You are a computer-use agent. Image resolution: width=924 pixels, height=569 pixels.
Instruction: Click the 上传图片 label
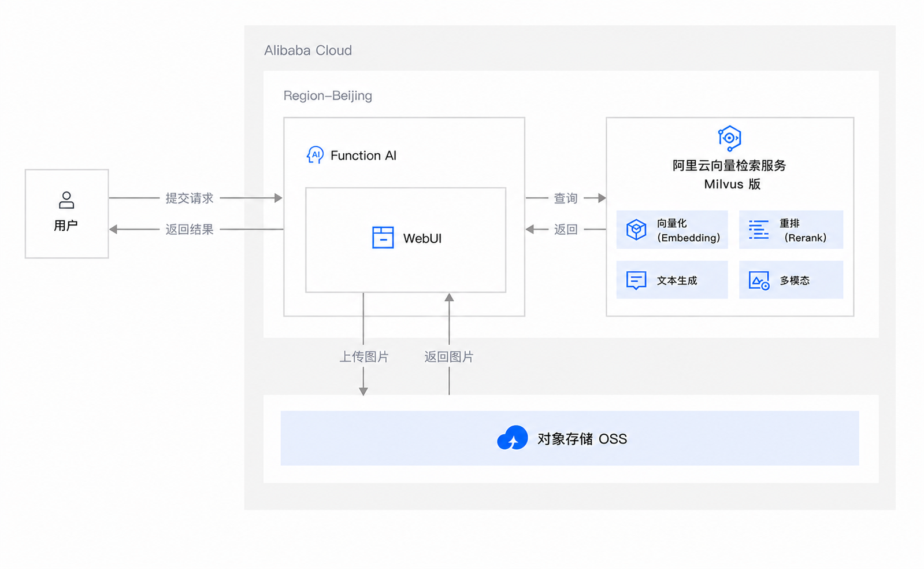[364, 357]
